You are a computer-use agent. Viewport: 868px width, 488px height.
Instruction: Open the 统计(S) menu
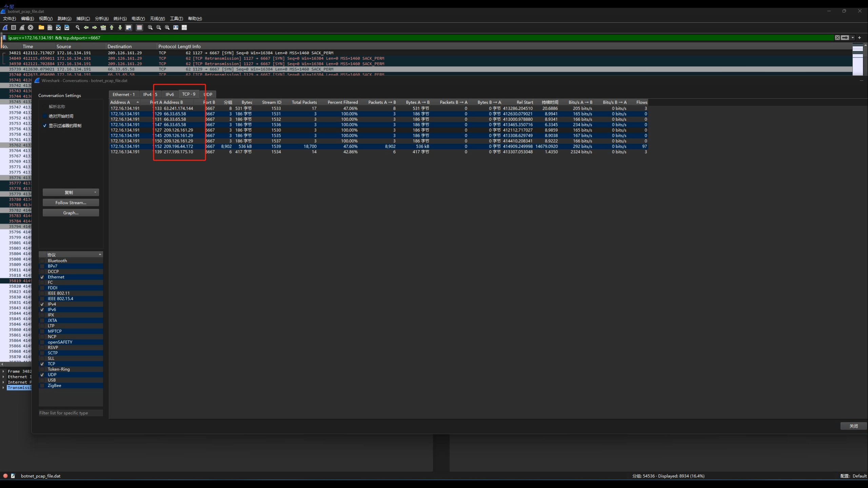coord(120,19)
